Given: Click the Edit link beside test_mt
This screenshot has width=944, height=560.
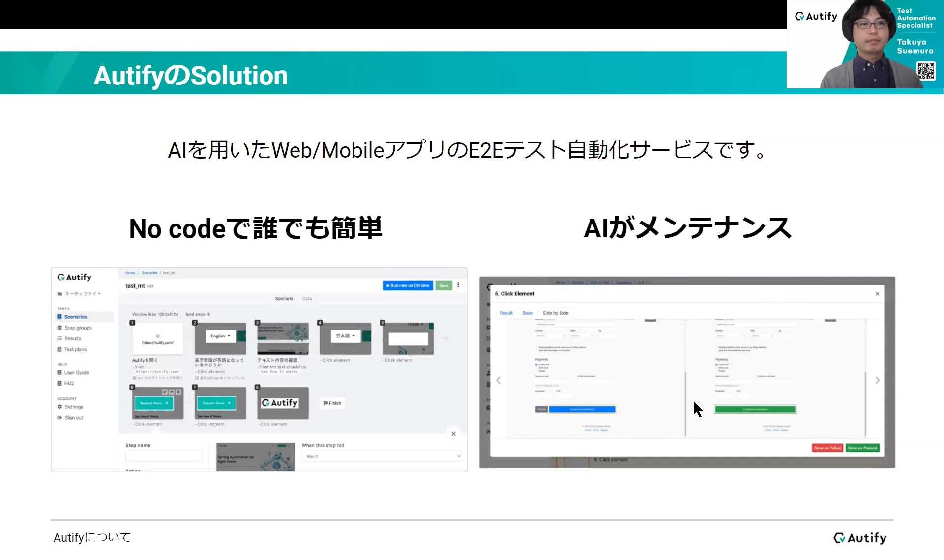Looking at the screenshot, I should [x=150, y=286].
